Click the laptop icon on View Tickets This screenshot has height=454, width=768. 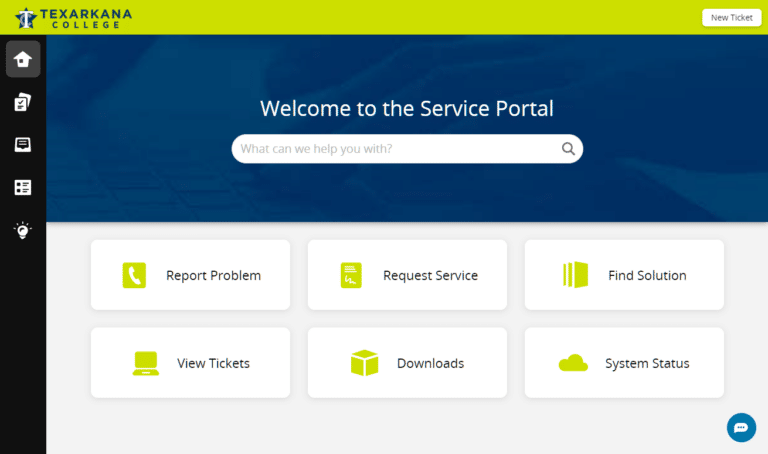(x=146, y=363)
